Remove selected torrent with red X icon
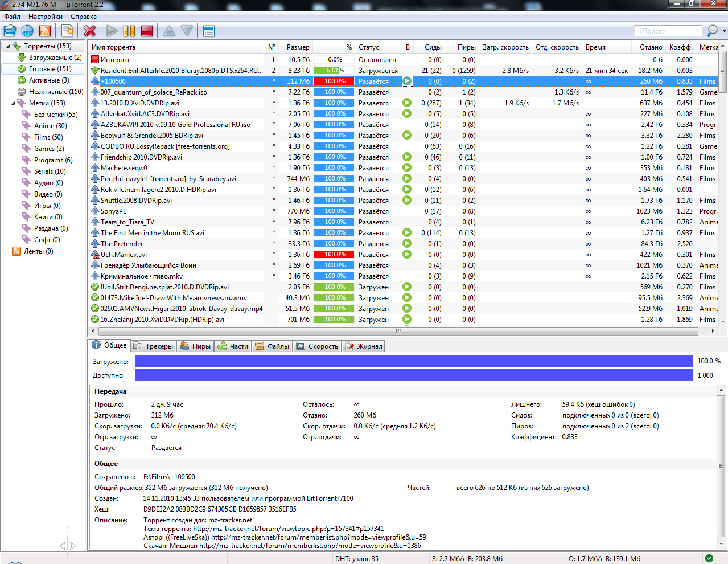The height and width of the screenshot is (564, 728). pos(89,31)
